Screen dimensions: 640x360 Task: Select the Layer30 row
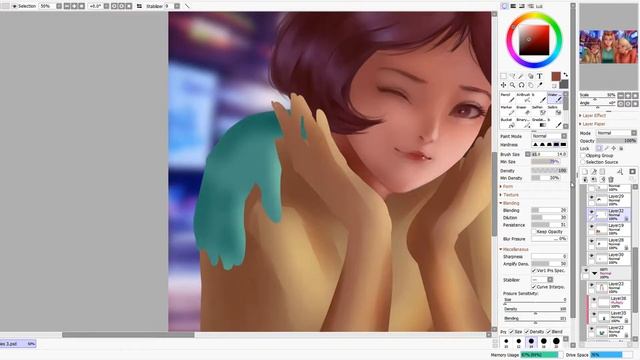608,258
